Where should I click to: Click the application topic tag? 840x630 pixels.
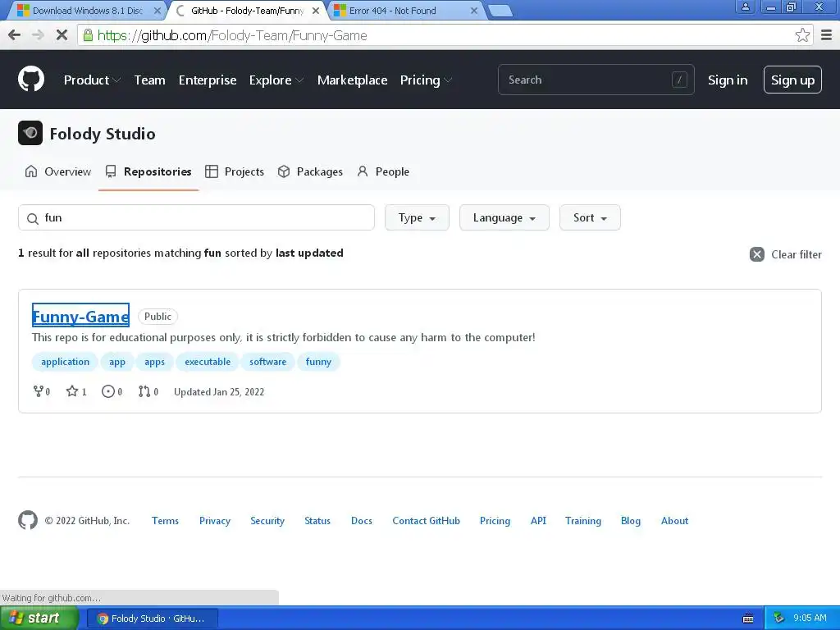(x=65, y=362)
